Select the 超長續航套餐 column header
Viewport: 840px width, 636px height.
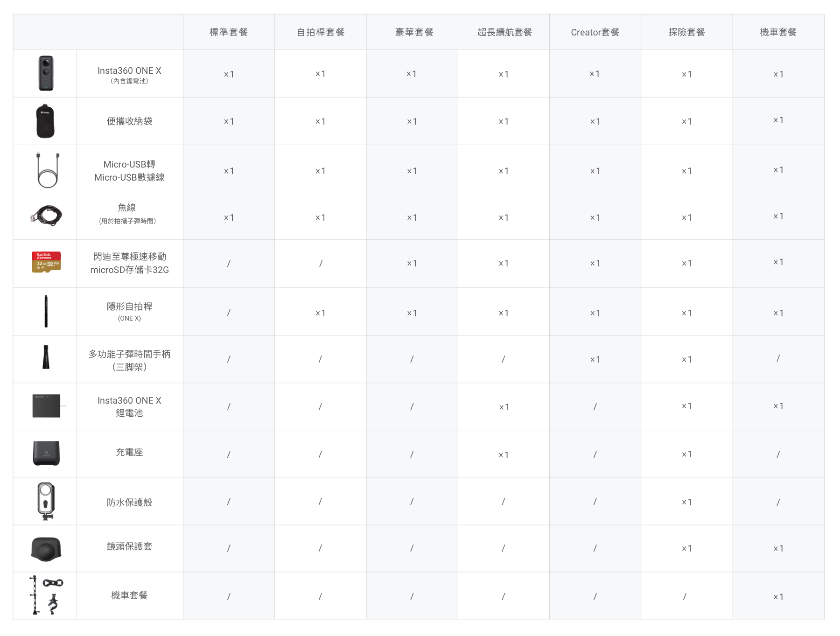click(504, 32)
